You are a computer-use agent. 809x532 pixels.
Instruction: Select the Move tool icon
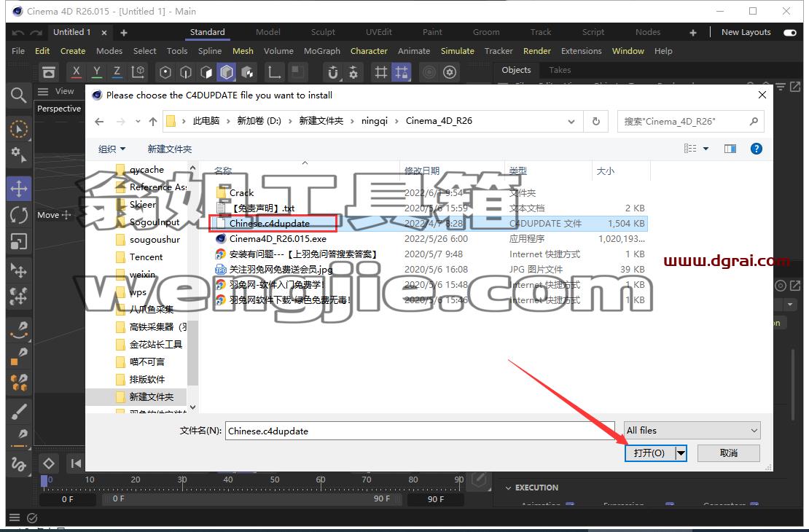coord(19,189)
